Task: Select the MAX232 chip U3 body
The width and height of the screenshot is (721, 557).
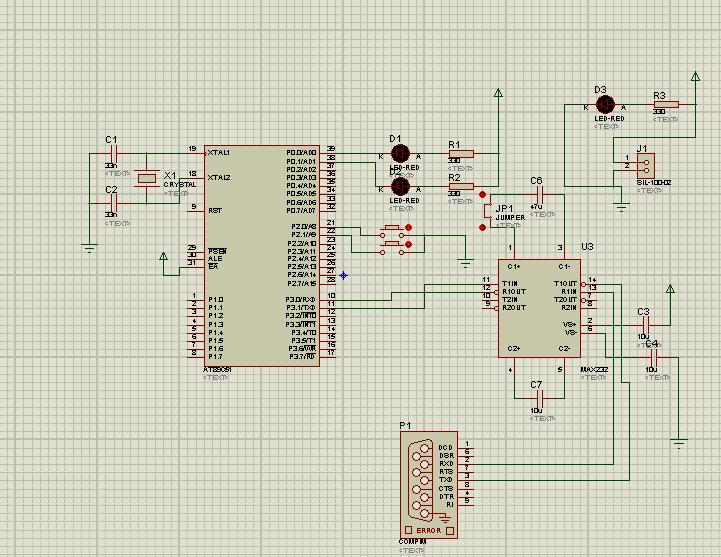Action: (x=539, y=308)
